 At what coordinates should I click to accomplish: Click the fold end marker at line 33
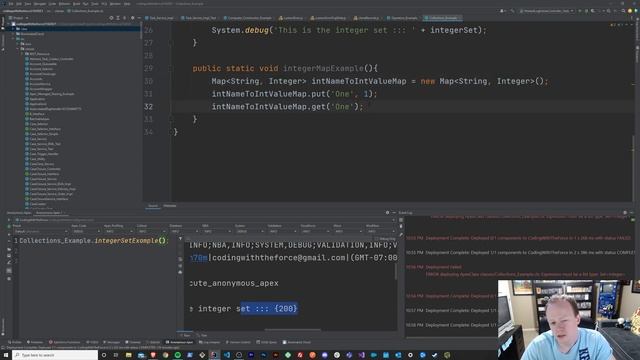click(x=171, y=119)
